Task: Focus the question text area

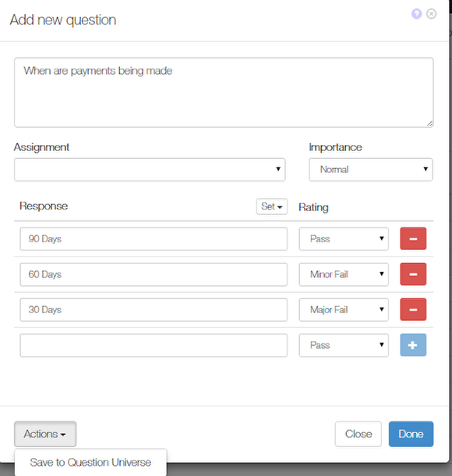Action: point(224,93)
